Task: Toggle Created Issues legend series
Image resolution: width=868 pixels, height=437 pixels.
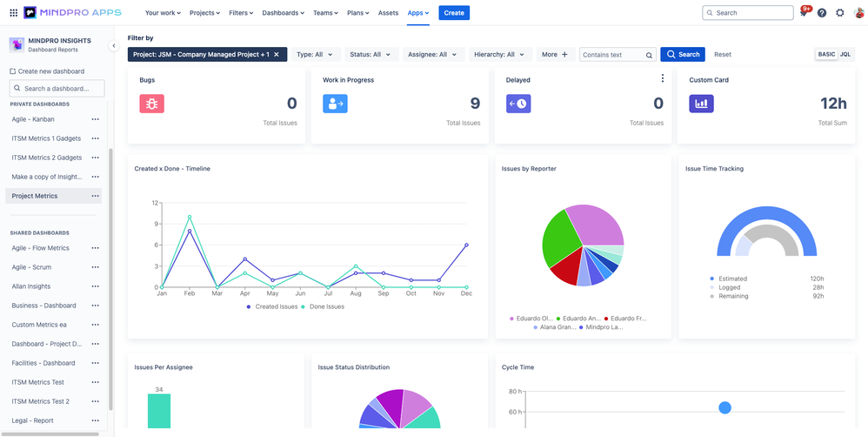Action: coord(272,306)
